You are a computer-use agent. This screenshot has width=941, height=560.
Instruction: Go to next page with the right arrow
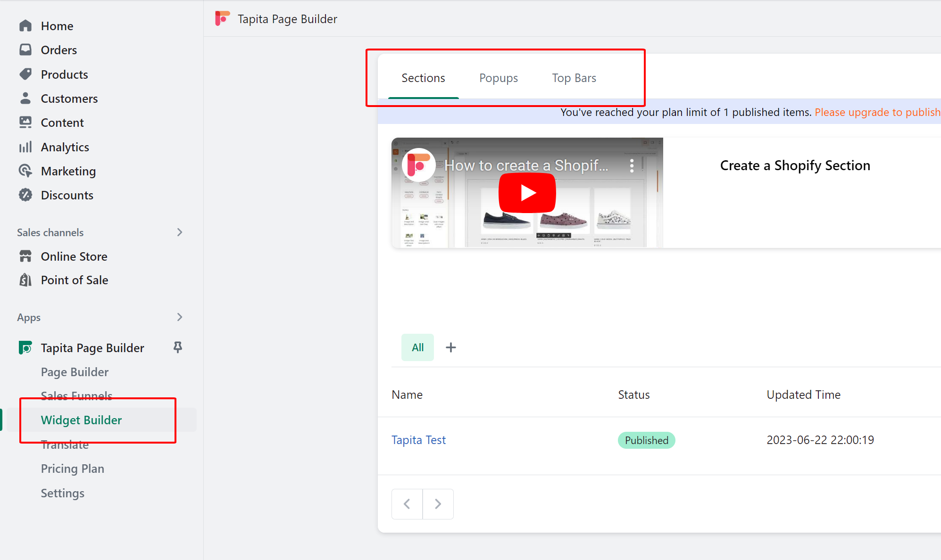pyautogui.click(x=438, y=504)
